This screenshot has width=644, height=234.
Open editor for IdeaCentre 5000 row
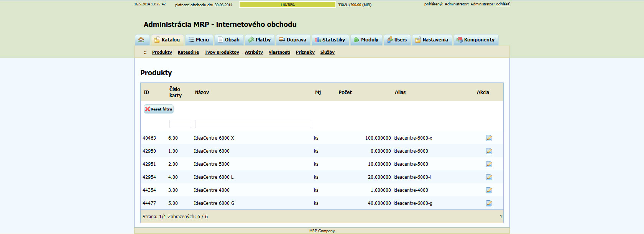[489, 164]
